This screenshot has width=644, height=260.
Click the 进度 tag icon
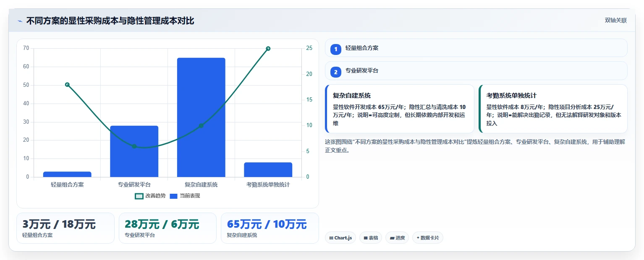pyautogui.click(x=392, y=238)
